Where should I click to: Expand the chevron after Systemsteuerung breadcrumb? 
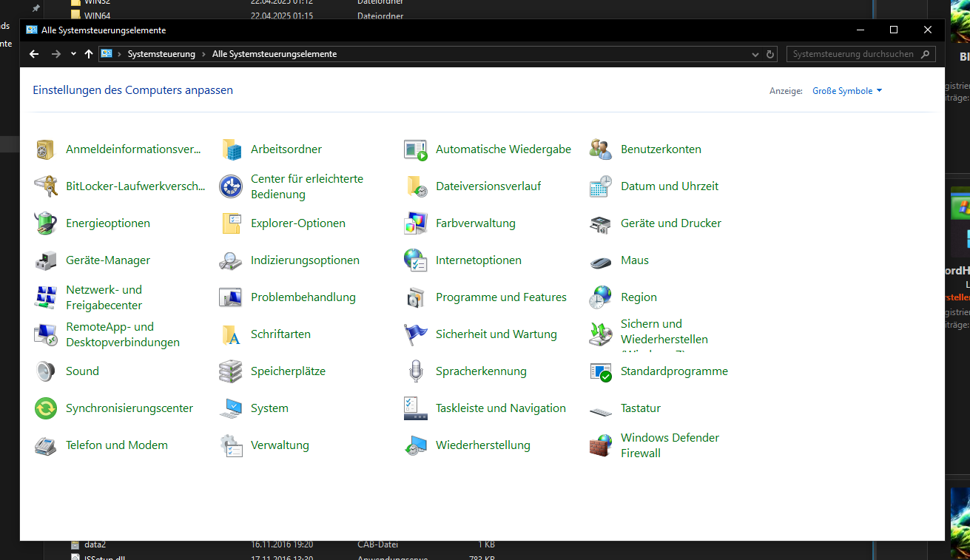pos(204,54)
